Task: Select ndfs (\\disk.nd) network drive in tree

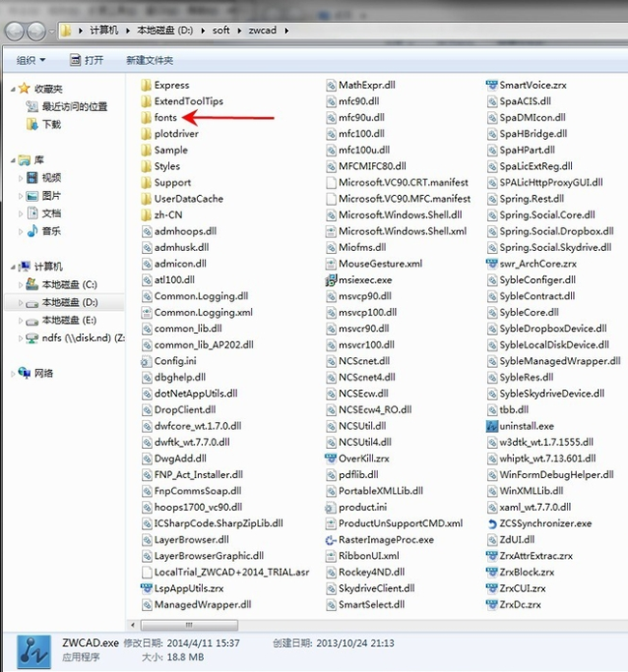Action: [74, 338]
